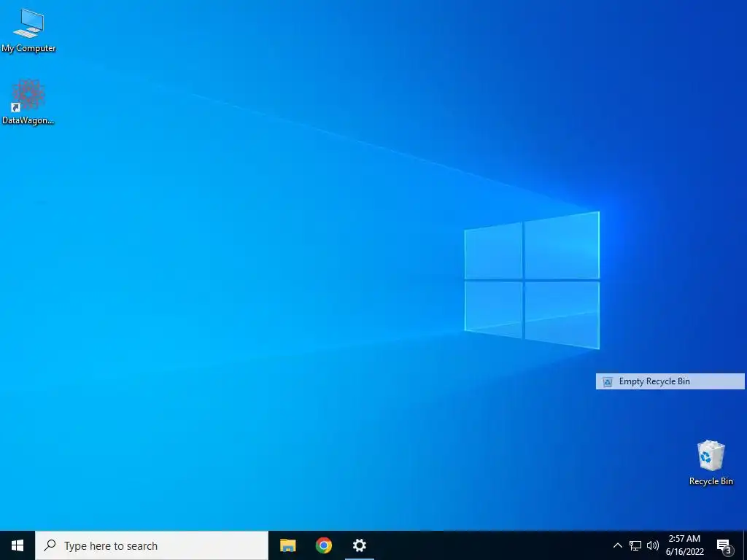Open the volume speaker tray icon
This screenshot has height=560, width=747.
(x=653, y=545)
